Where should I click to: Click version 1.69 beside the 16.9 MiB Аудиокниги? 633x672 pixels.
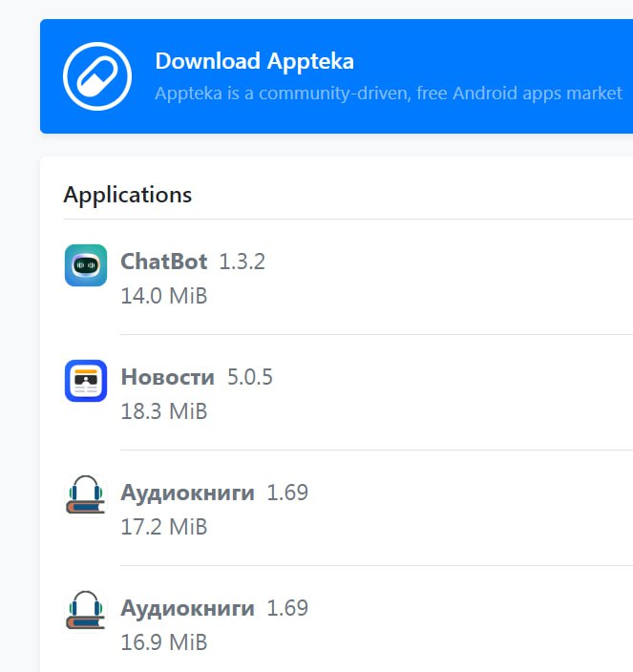(x=287, y=608)
